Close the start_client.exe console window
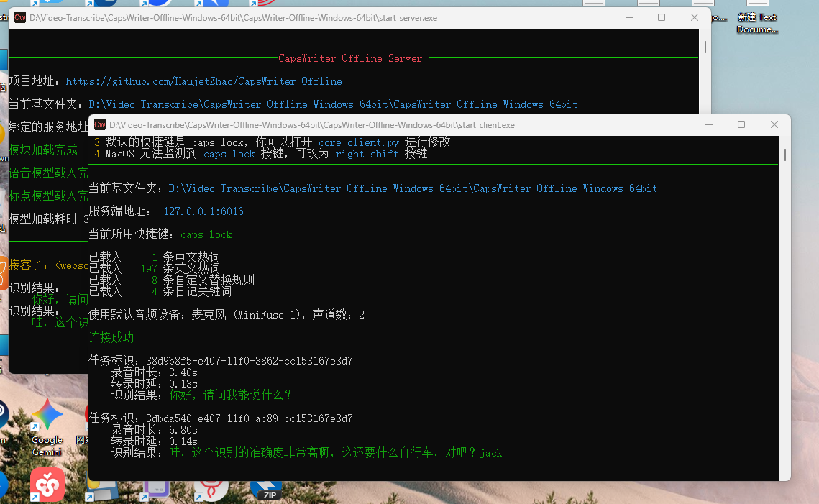Viewport: 819px width, 504px height. pos(774,124)
